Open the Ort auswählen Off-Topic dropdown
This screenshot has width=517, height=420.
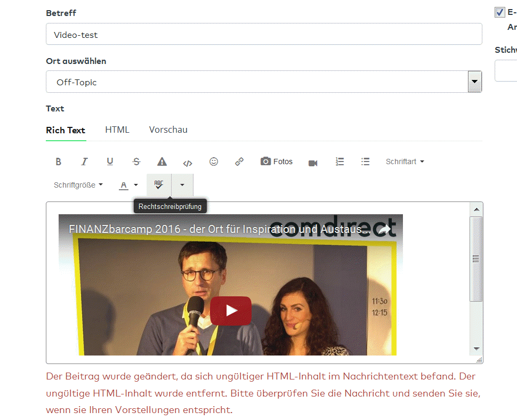264,82
